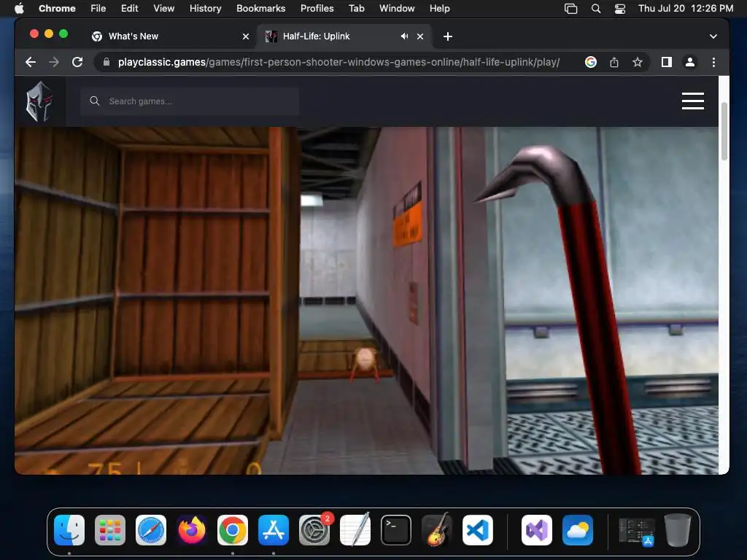
Task: Open TextEdit from the Dock
Action: [355, 530]
